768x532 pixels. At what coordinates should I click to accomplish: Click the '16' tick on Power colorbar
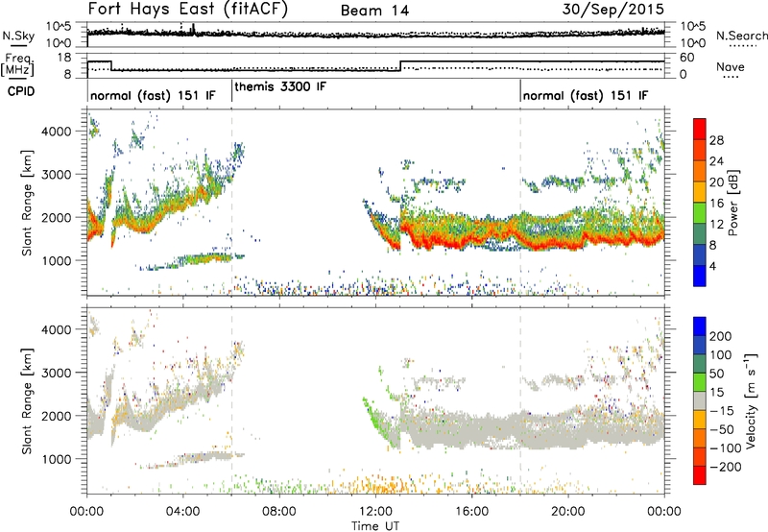point(716,204)
